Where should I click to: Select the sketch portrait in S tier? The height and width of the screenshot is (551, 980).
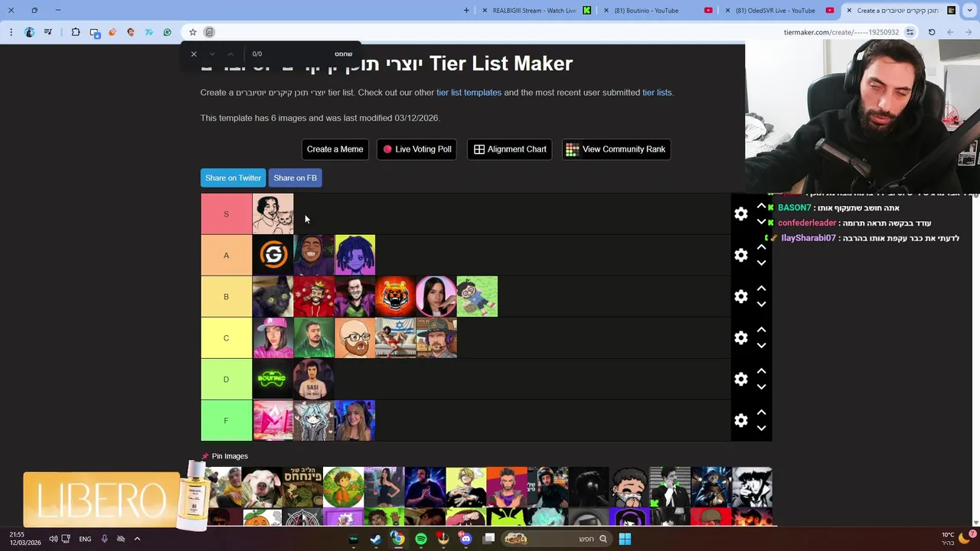[x=273, y=214]
